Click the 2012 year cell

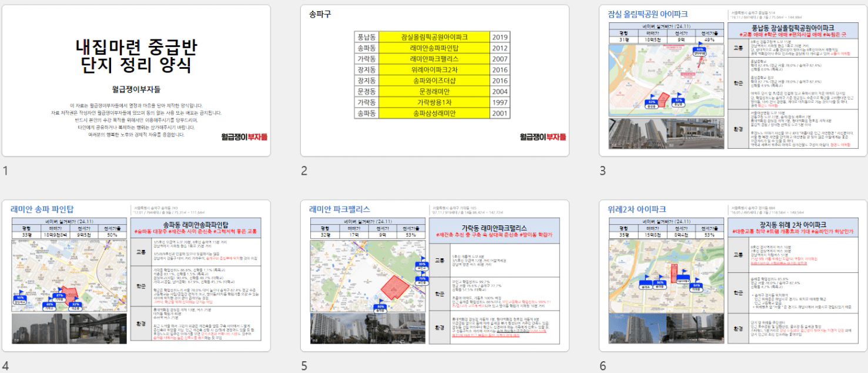pos(500,48)
